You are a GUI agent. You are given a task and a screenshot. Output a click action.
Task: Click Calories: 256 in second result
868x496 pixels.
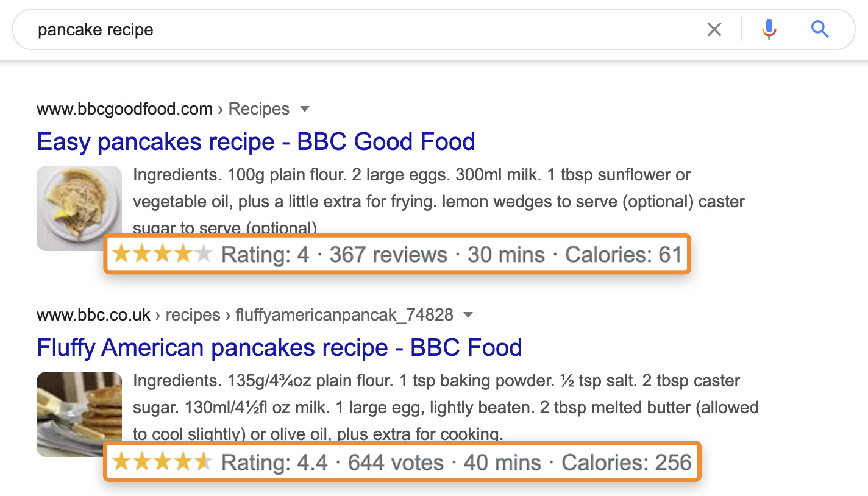coord(627,462)
